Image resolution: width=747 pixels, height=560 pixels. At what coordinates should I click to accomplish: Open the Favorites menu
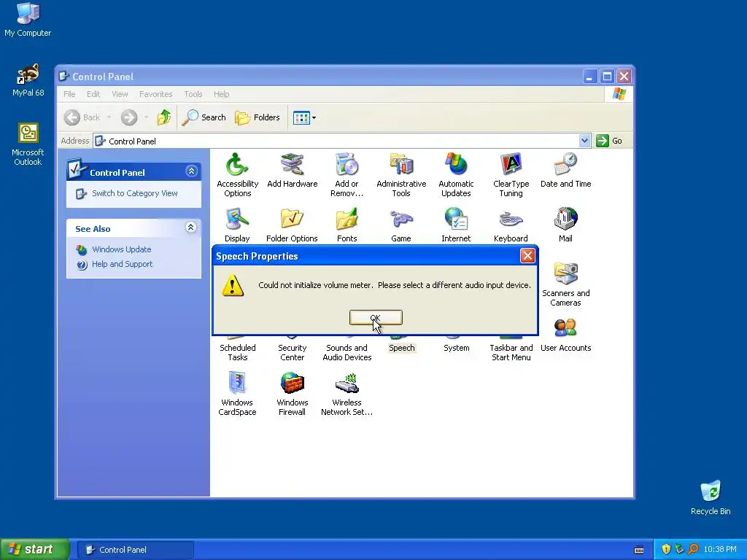[x=156, y=94]
